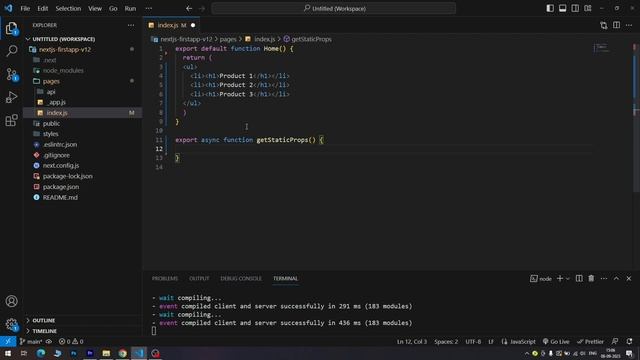The image size is (640, 360).
Task: Select the index.js editor tab
Action: pyautogui.click(x=171, y=25)
